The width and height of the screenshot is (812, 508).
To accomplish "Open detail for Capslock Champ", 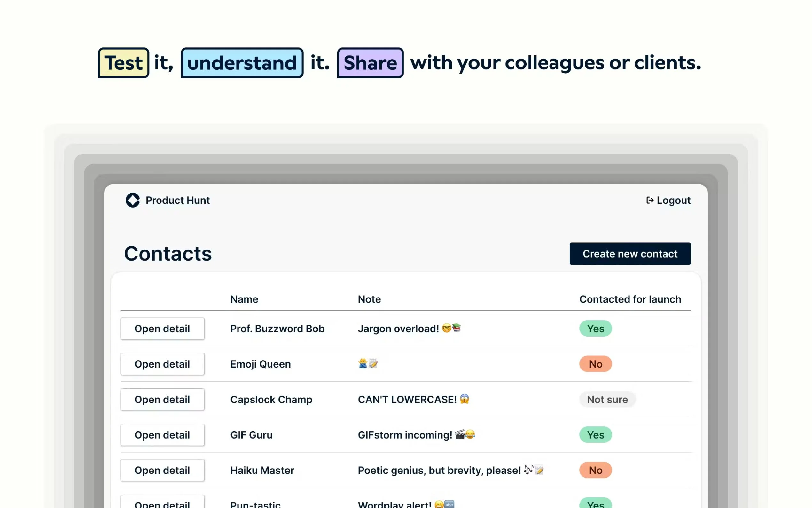I will pyautogui.click(x=162, y=400).
